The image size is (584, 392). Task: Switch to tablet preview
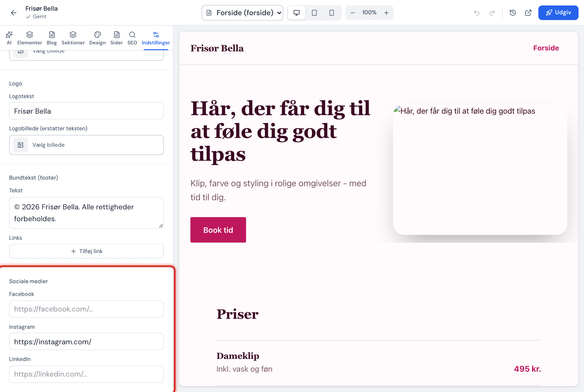314,13
